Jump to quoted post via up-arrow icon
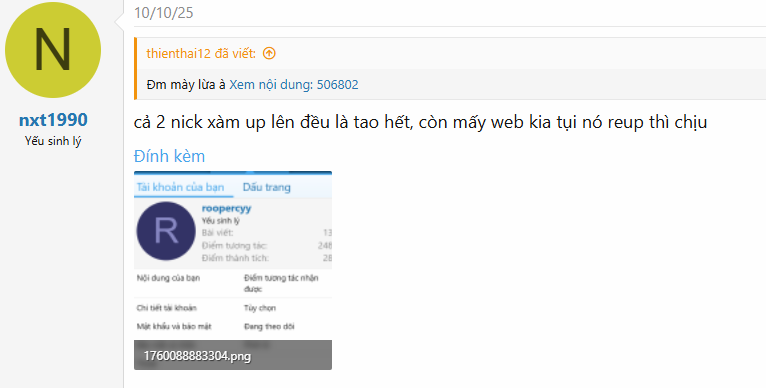This screenshot has height=388, width=766. (x=269, y=53)
